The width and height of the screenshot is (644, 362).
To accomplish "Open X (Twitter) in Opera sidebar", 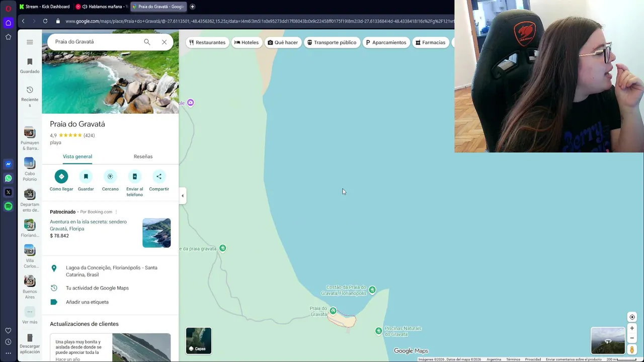I will pos(8,192).
